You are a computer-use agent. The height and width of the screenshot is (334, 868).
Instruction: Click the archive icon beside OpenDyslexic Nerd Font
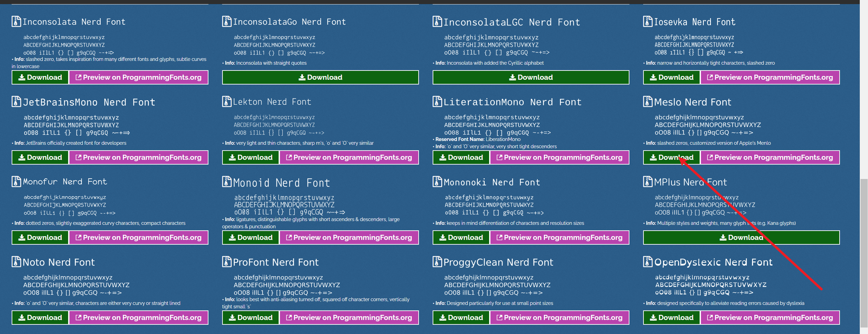coord(648,262)
